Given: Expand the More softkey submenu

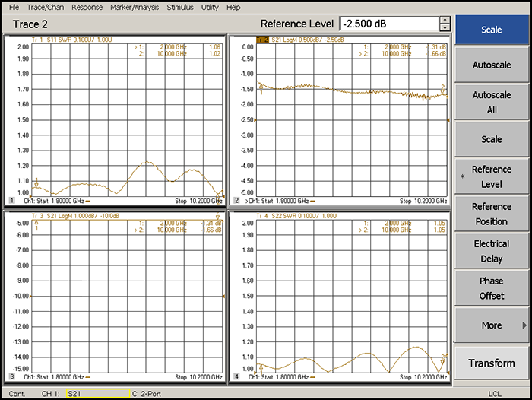Looking at the screenshot, I should coord(492,325).
